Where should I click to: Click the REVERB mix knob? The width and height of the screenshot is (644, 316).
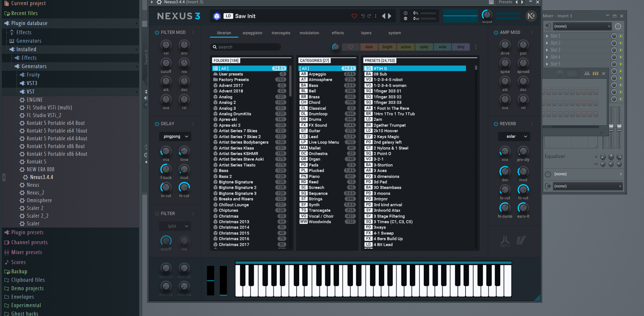pyautogui.click(x=505, y=151)
